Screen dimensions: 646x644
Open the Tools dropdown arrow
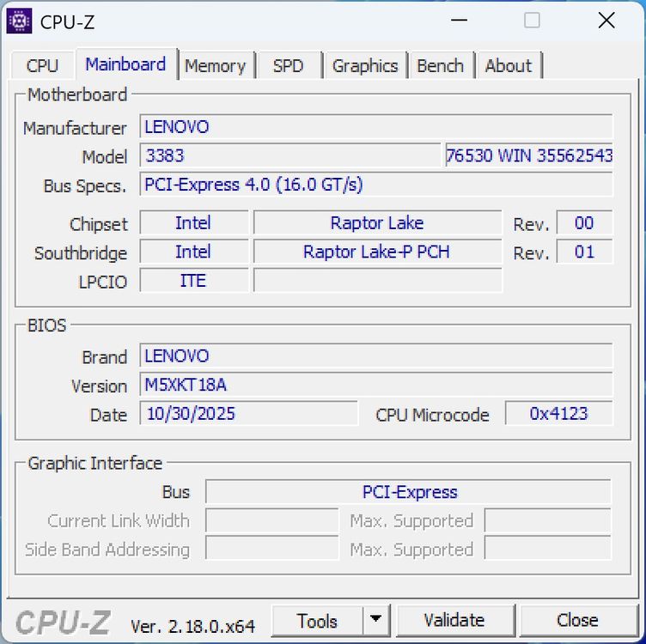(x=375, y=620)
